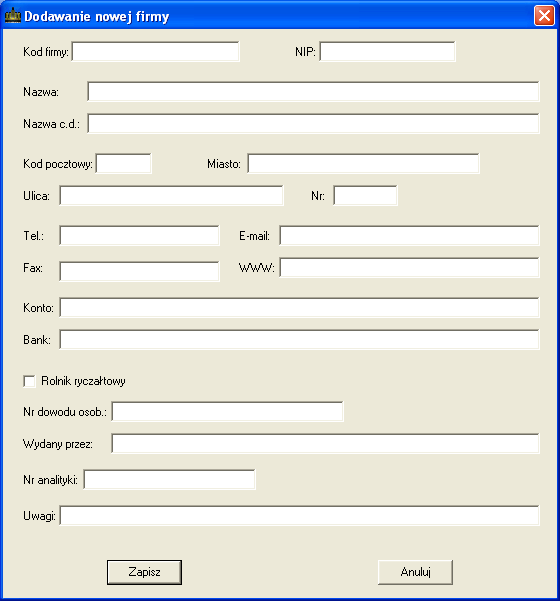Select the Nr dowodu osob. field
Viewport: 560px width, 601px height.
click(x=228, y=411)
